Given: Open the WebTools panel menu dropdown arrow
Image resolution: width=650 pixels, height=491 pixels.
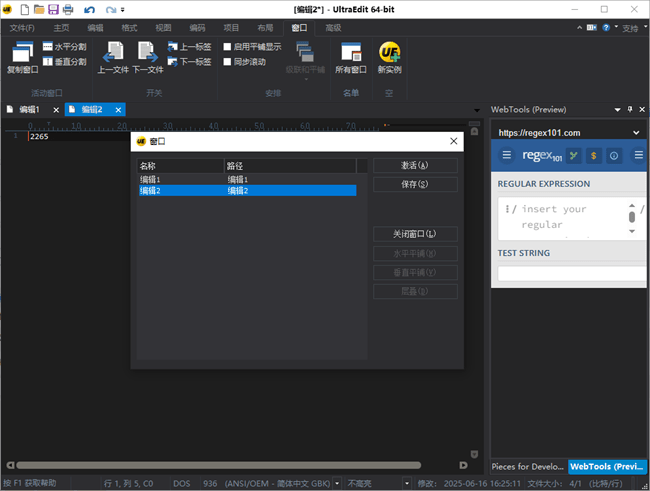Looking at the screenshot, I should pyautogui.click(x=617, y=110).
